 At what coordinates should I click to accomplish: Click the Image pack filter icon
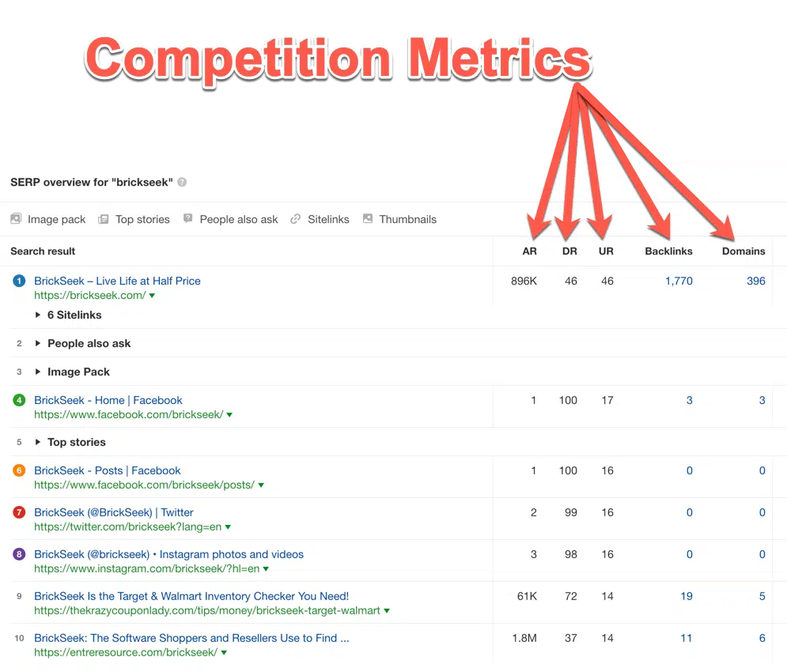(x=15, y=219)
